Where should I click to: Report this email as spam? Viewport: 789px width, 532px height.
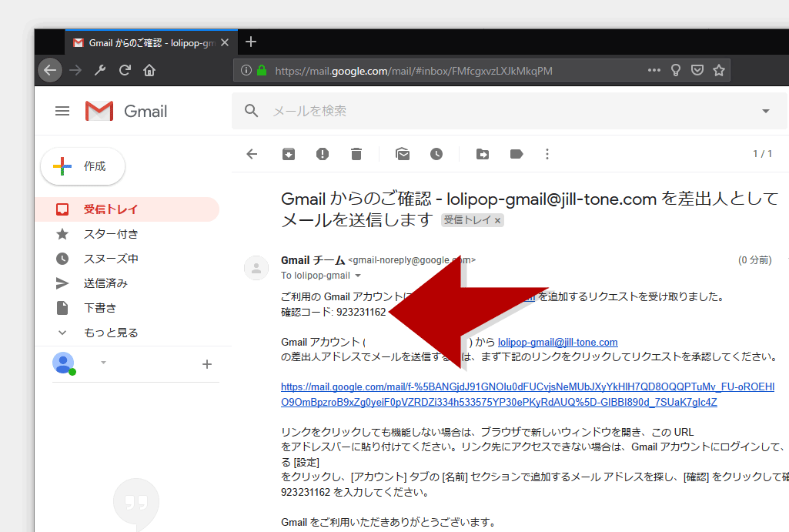pyautogui.click(x=323, y=154)
